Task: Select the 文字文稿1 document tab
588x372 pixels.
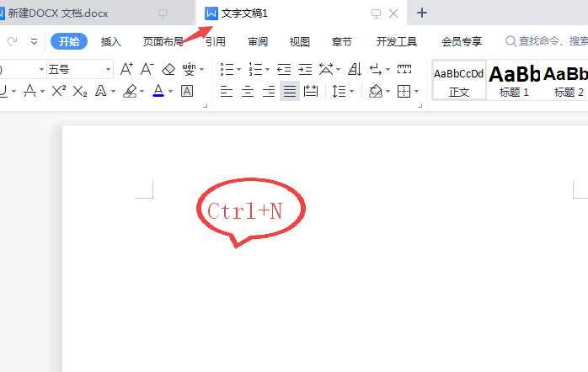Action: coord(244,13)
